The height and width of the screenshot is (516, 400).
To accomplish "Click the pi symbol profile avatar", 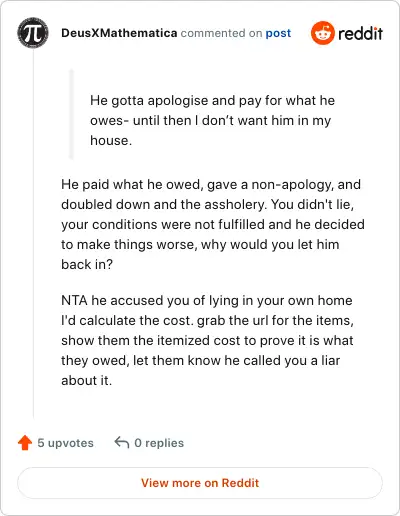I will pos(33,33).
